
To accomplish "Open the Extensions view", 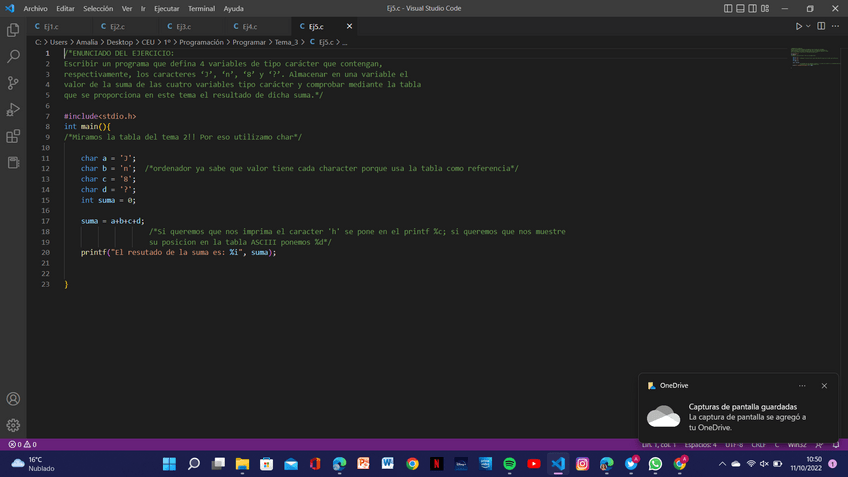I will click(x=13, y=136).
